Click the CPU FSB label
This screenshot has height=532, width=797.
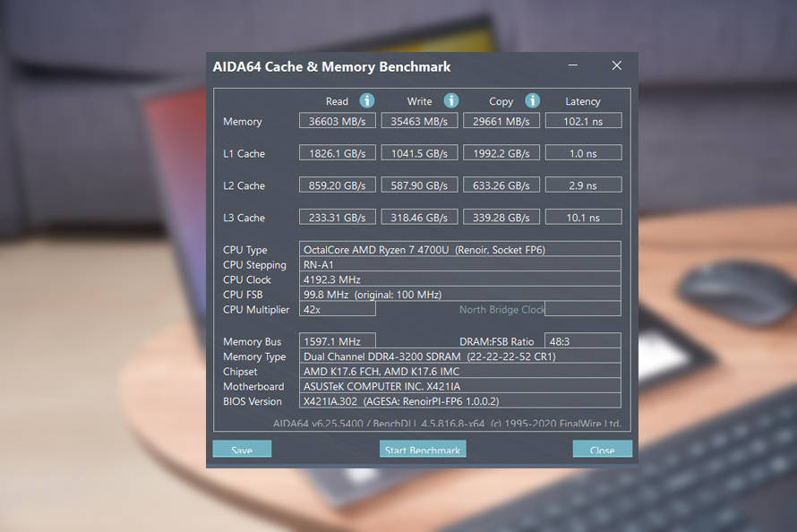click(243, 294)
